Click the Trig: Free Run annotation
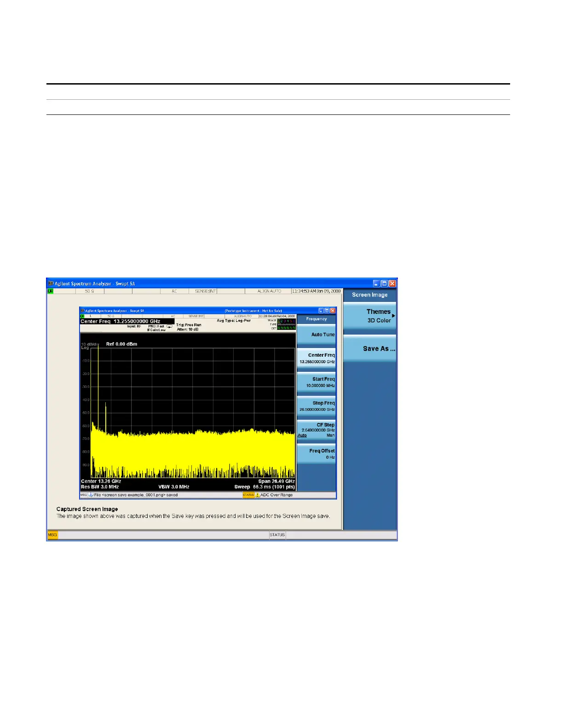This screenshot has width=563, height=728. [x=189, y=325]
